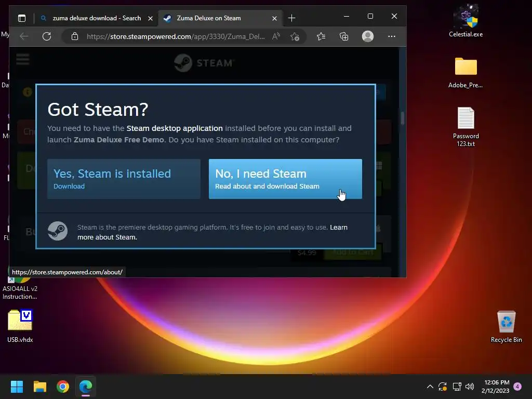
Task: Click the lock site information icon
Action: pos(75,36)
